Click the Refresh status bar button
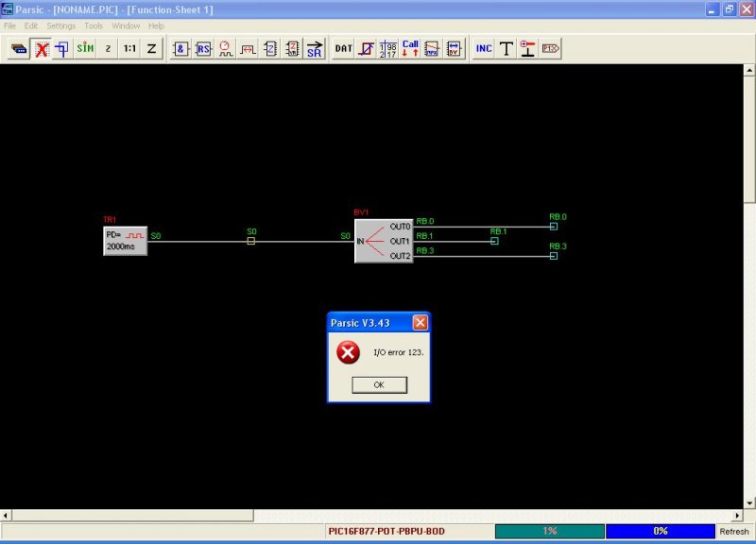The width and height of the screenshot is (756, 544). 734,531
